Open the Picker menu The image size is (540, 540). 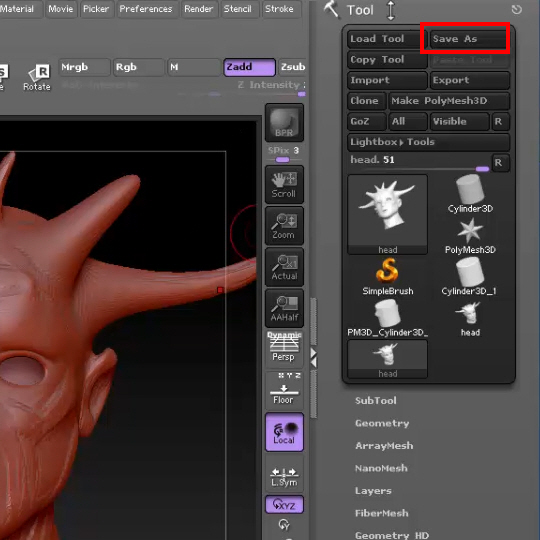coord(96,9)
